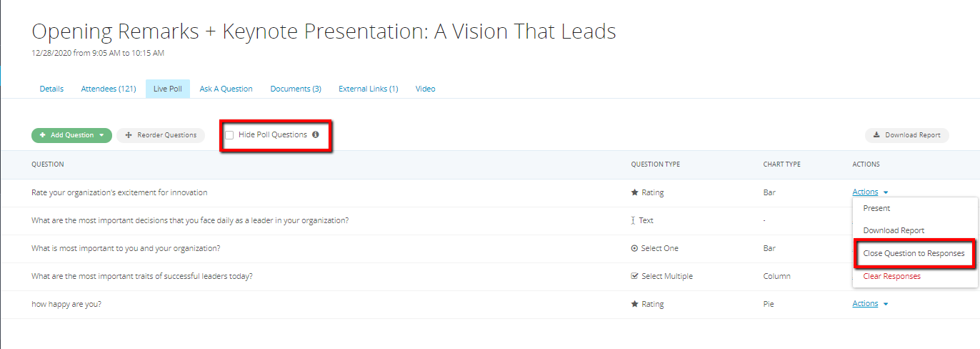Open the Documents (3) tab
The image size is (980, 349).
pyautogui.click(x=296, y=89)
